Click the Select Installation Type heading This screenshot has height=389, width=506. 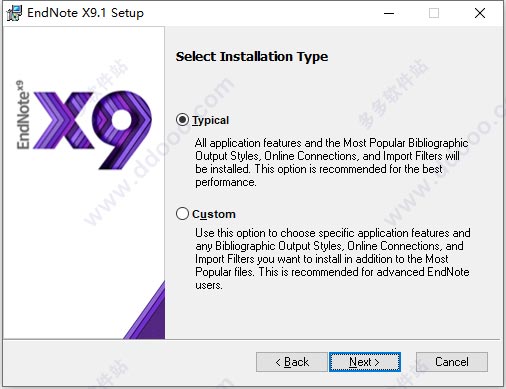[252, 56]
